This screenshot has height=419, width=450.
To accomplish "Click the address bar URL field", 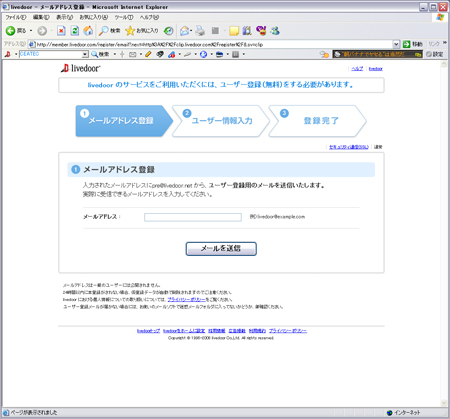I will pos(210,44).
